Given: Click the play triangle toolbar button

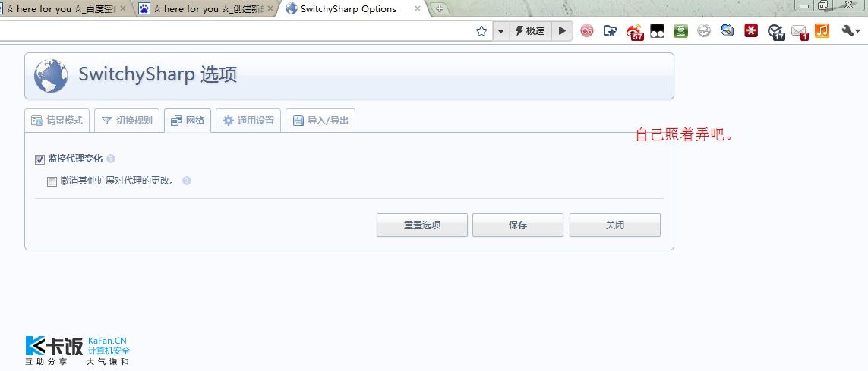Looking at the screenshot, I should pos(562,31).
